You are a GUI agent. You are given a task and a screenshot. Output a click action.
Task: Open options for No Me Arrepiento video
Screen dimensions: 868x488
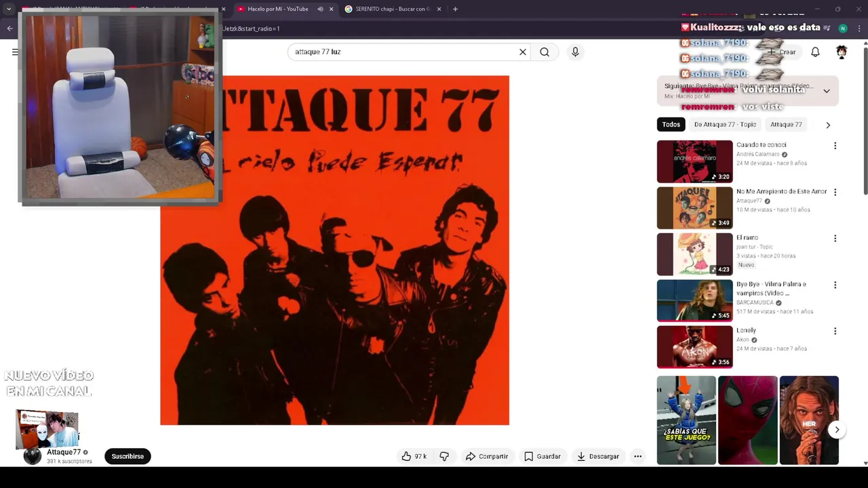pyautogui.click(x=835, y=192)
